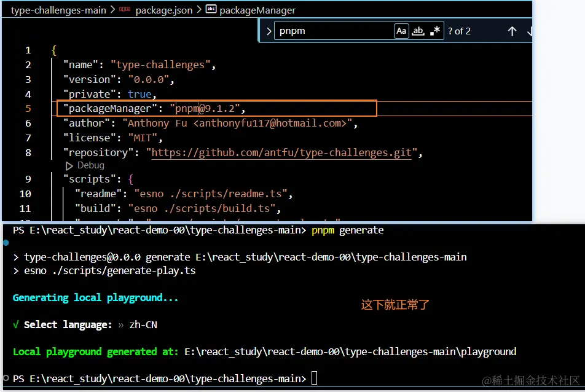
Task: Click the "0.0.0" version value
Action: [x=149, y=79]
